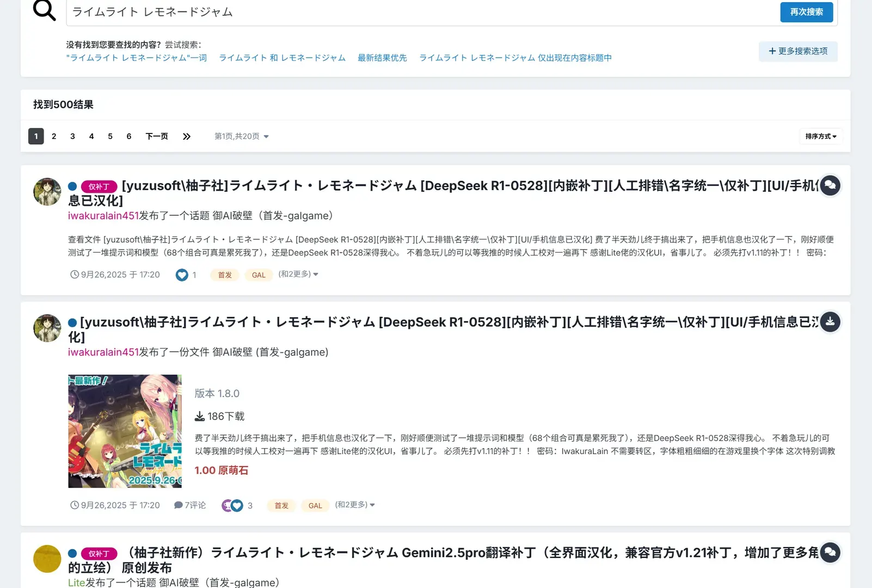Click 首发 tag on file result
This screenshot has height=588, width=872.
pyautogui.click(x=281, y=506)
